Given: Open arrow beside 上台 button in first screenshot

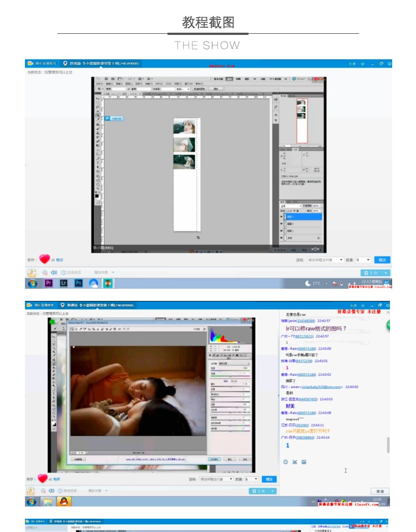Looking at the screenshot, I should pos(386,273).
